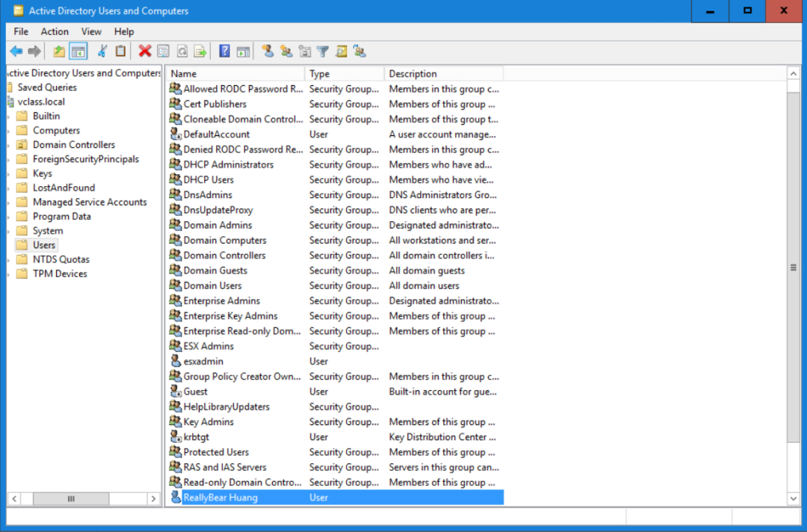Select Managed Service Accounts container
The width and height of the screenshot is (807, 532).
click(90, 202)
